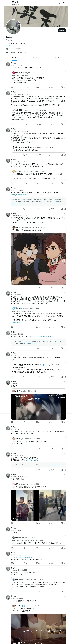Click the Translate bio link

(x=10, y=46)
